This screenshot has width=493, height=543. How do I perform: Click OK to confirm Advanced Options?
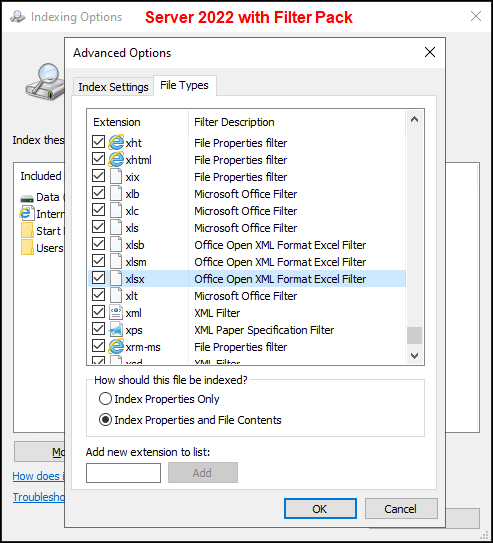point(320,509)
